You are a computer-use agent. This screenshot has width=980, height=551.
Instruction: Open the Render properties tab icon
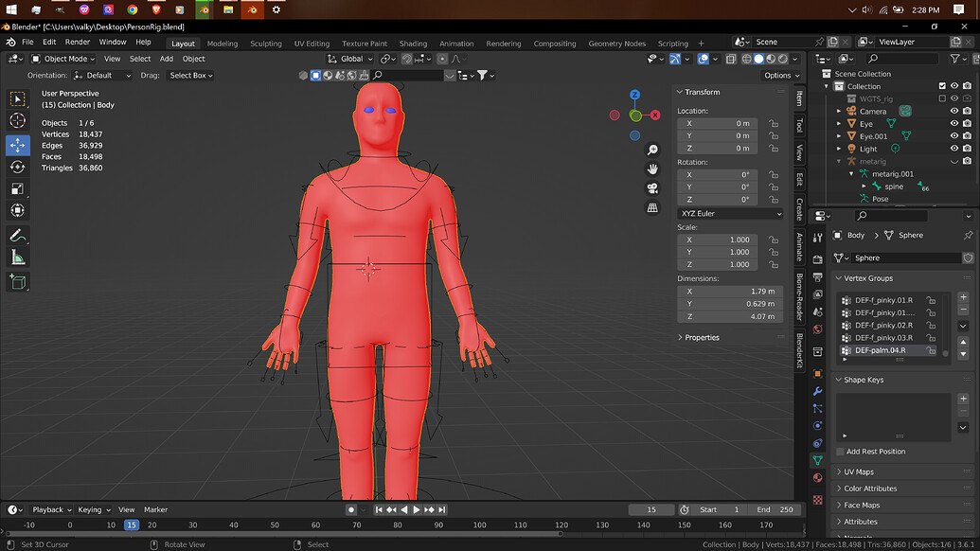pyautogui.click(x=817, y=259)
